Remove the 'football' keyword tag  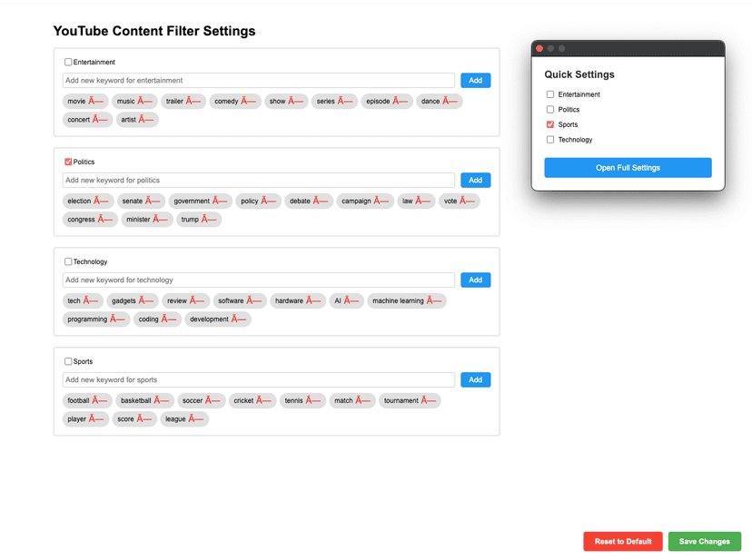tap(100, 401)
